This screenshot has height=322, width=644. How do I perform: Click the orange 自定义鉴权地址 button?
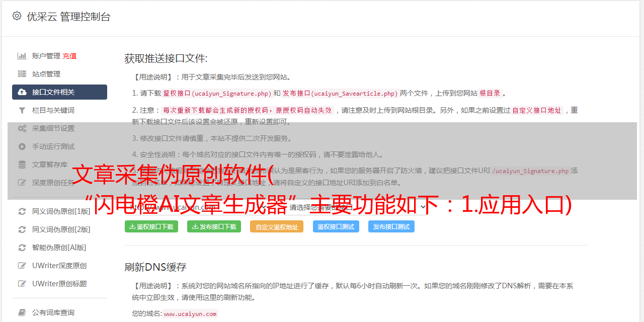click(277, 226)
